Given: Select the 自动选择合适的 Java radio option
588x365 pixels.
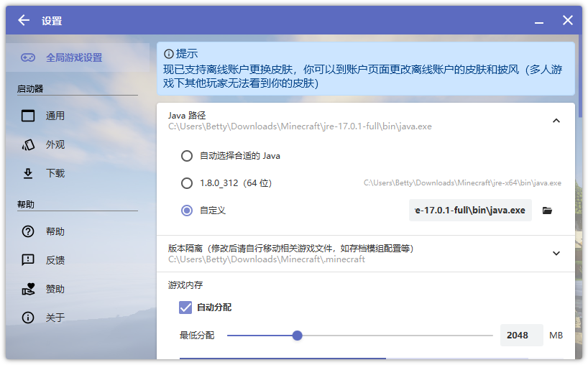Looking at the screenshot, I should (187, 156).
